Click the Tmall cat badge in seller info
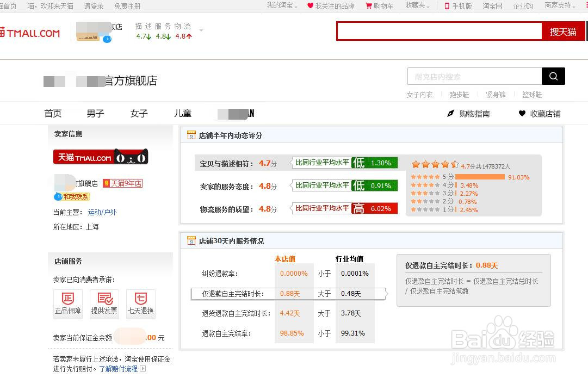588x378 pixels. click(x=101, y=157)
